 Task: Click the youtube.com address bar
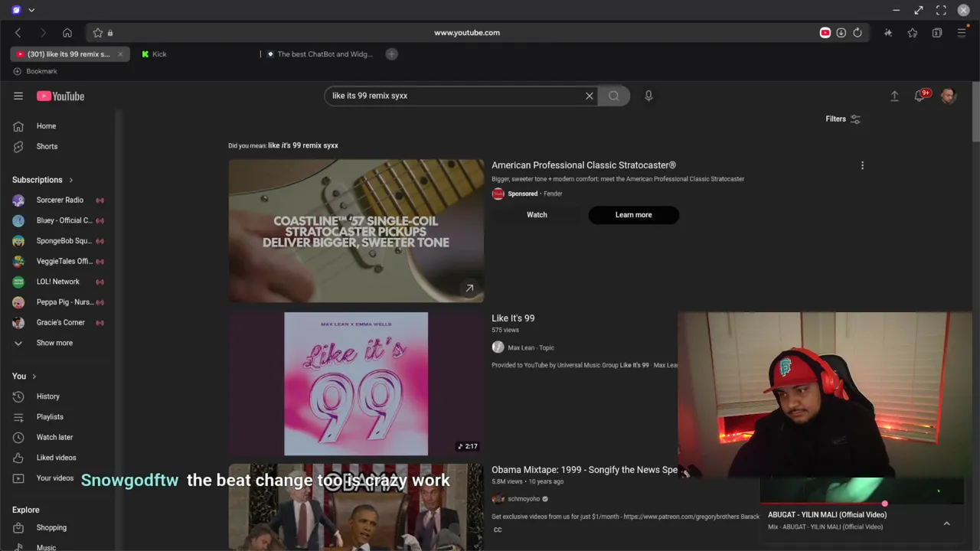click(466, 33)
